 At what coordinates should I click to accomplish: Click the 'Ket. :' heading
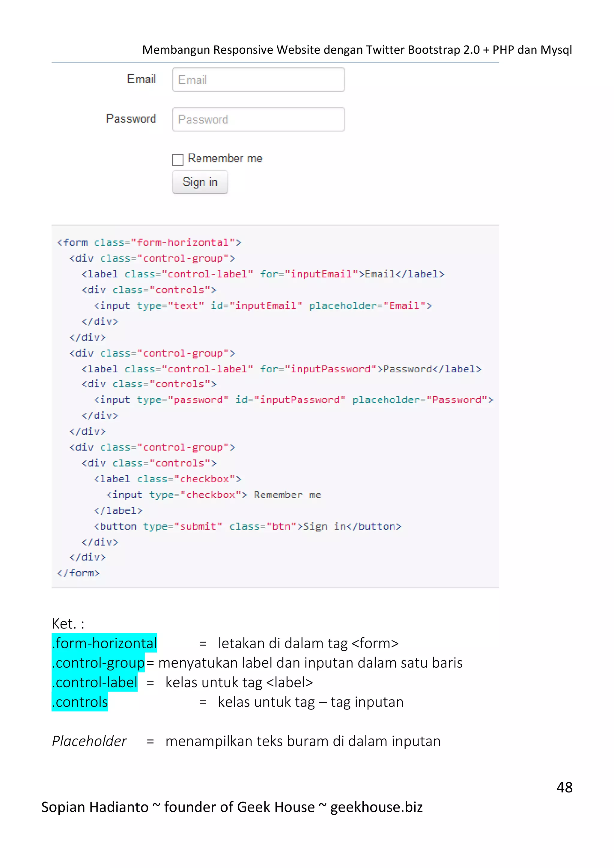coord(68,624)
